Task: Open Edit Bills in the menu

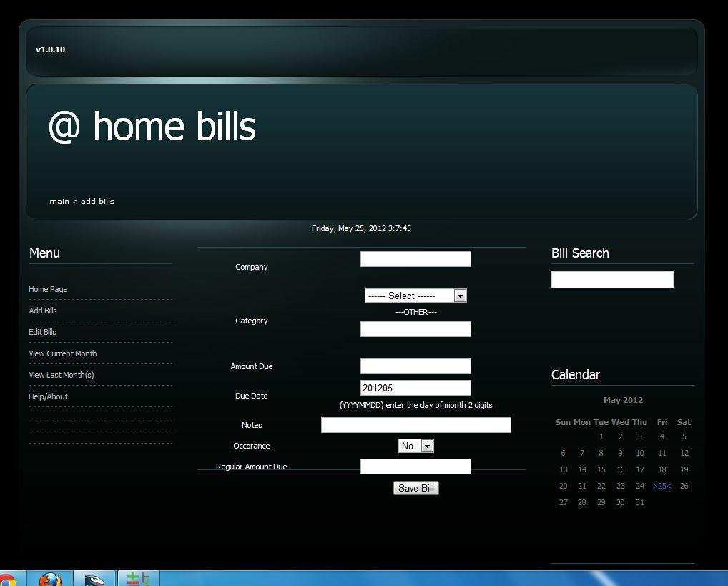Action: tap(42, 332)
